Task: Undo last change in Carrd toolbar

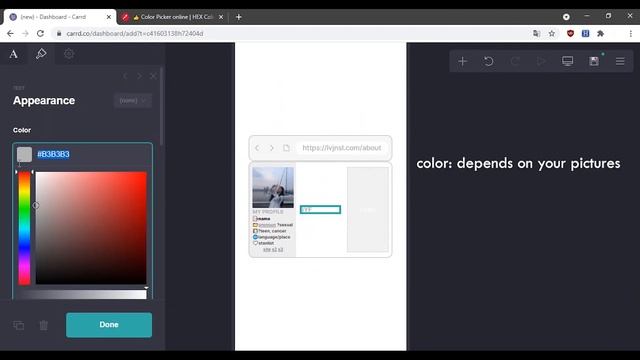Action: [x=489, y=61]
